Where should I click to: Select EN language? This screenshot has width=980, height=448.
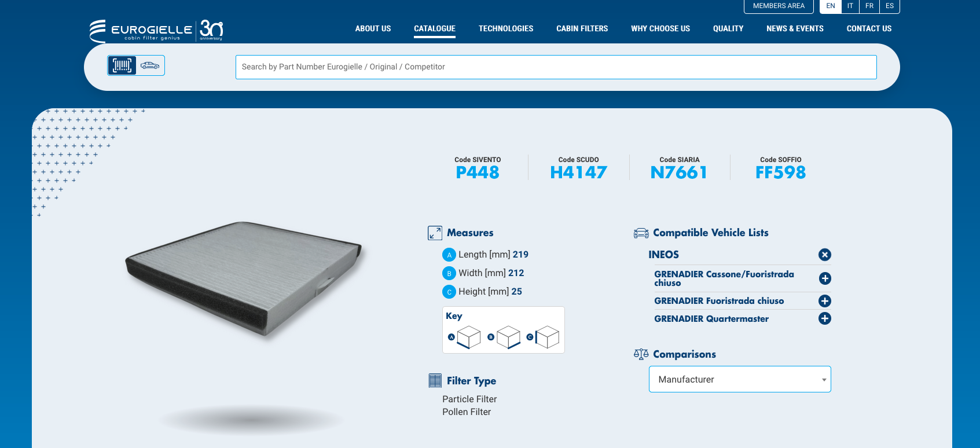(830, 6)
